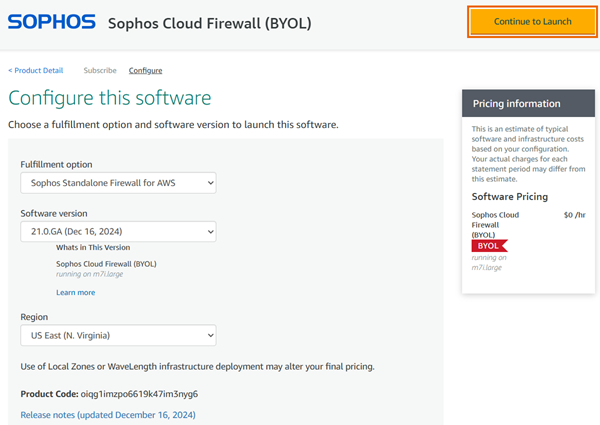Click the Sophos Cloud Firewall (BYOL) page title
600x425 pixels.
tap(209, 23)
